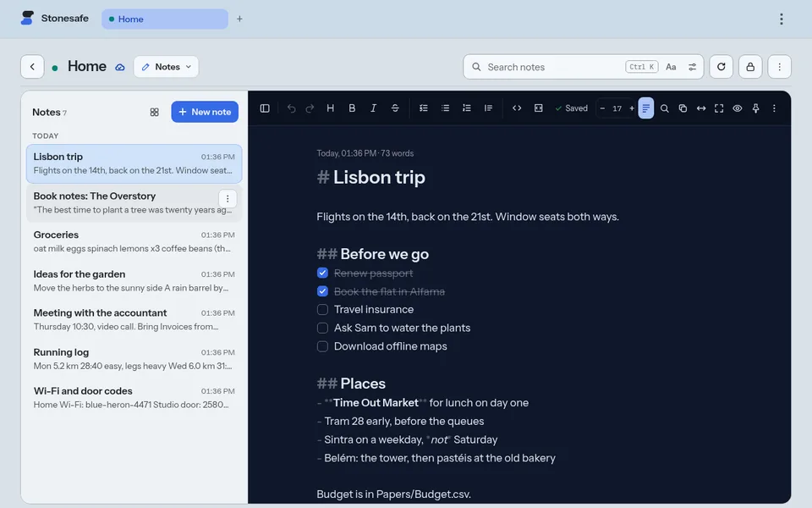
Task: Refresh the vault with the reload button
Action: tap(721, 67)
